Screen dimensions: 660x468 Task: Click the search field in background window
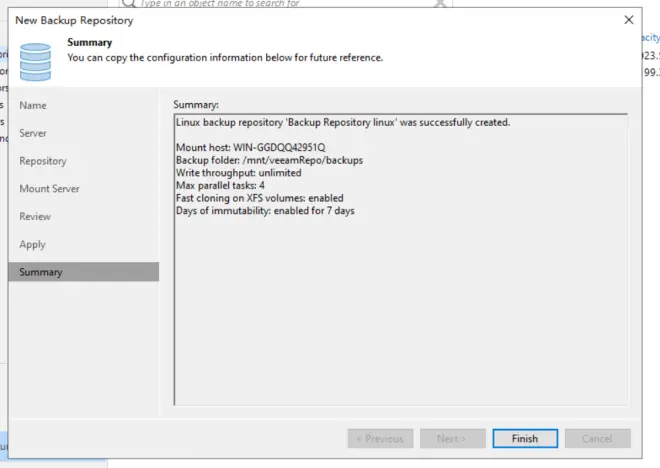coord(286,3)
